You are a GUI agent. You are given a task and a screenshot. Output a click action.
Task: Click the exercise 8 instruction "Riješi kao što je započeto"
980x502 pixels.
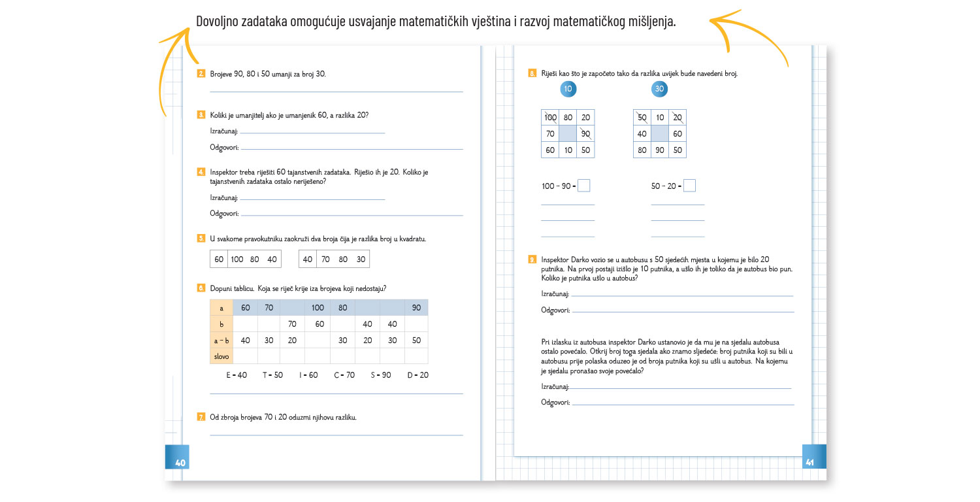[x=639, y=74]
